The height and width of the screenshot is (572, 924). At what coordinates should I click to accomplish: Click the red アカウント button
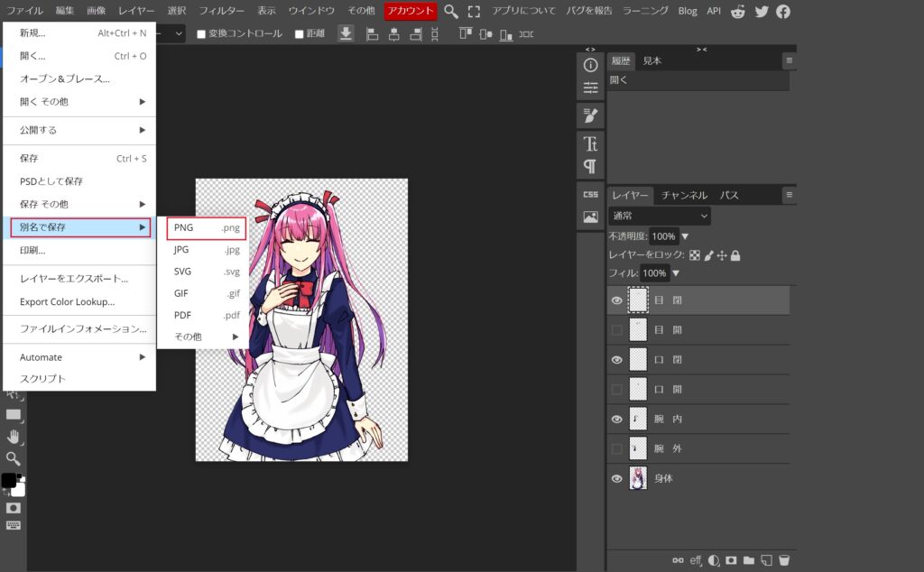[x=411, y=11]
